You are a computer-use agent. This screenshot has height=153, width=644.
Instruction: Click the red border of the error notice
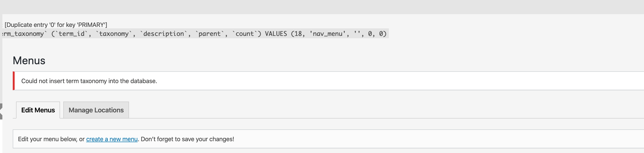pos(14,81)
